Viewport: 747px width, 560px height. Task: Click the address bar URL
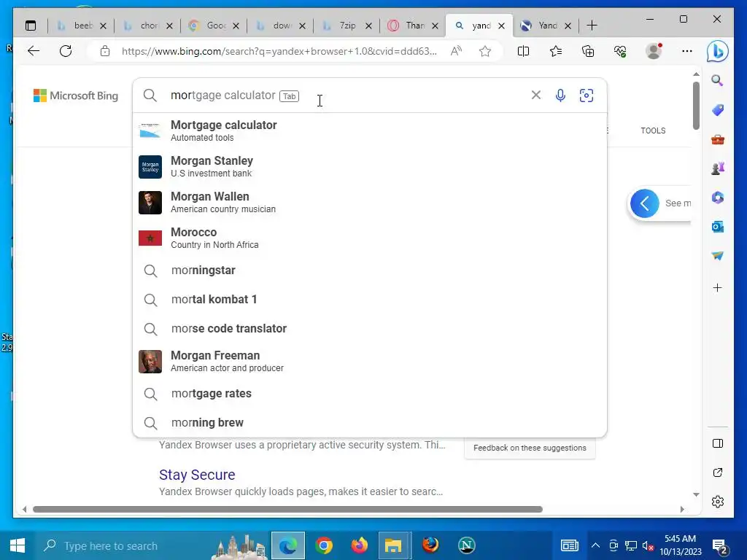pyautogui.click(x=279, y=51)
